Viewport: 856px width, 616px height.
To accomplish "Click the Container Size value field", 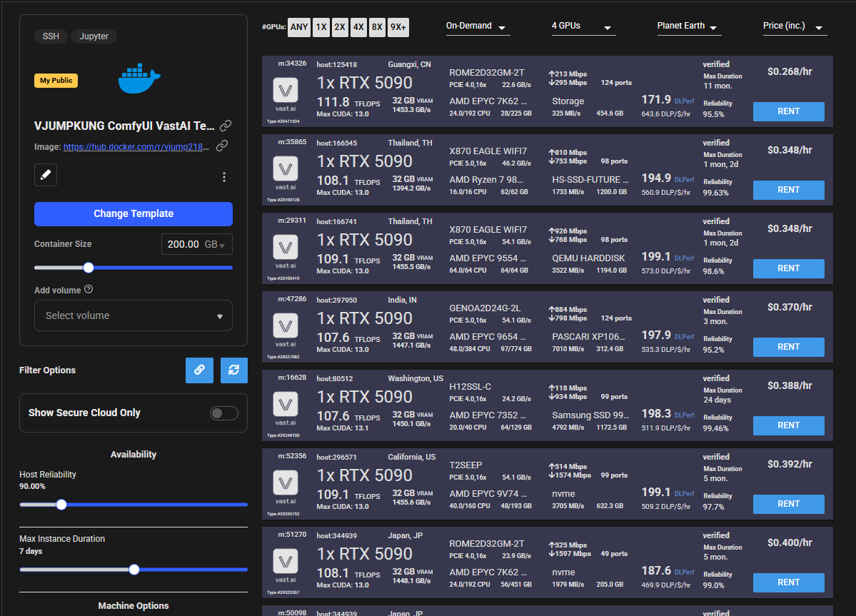I will 187,244.
